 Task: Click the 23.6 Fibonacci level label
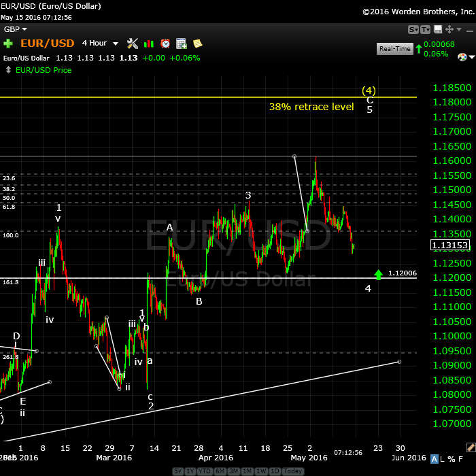pyautogui.click(x=9, y=178)
